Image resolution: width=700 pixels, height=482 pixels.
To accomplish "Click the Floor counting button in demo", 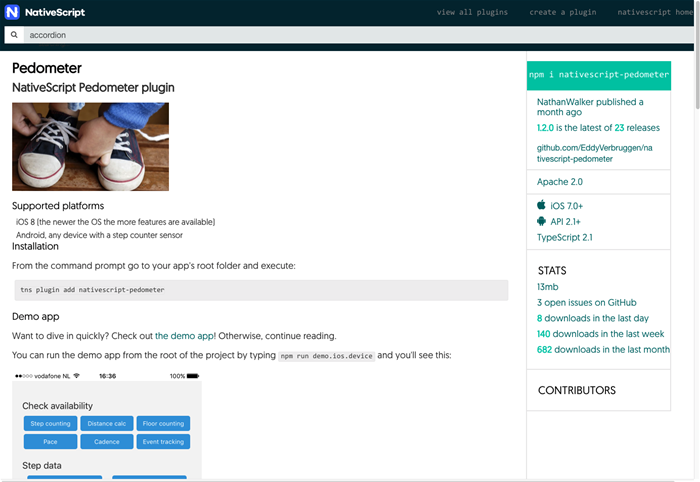I will pyautogui.click(x=163, y=424).
